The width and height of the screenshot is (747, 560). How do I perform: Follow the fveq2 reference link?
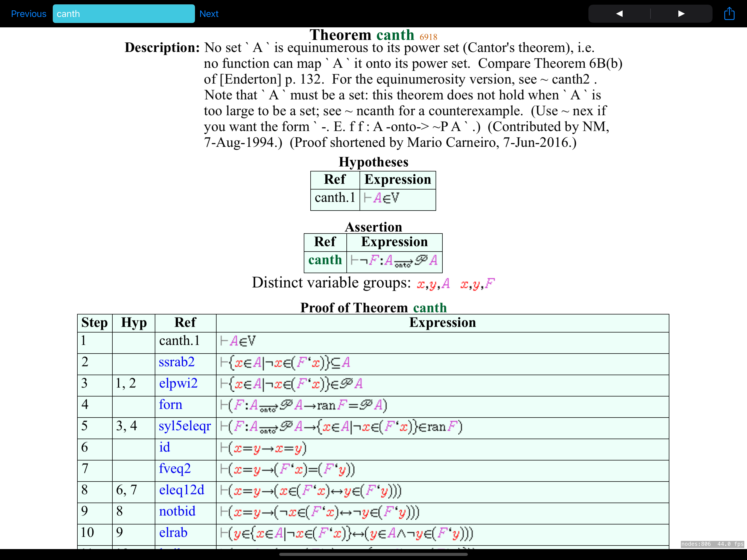coord(175,469)
